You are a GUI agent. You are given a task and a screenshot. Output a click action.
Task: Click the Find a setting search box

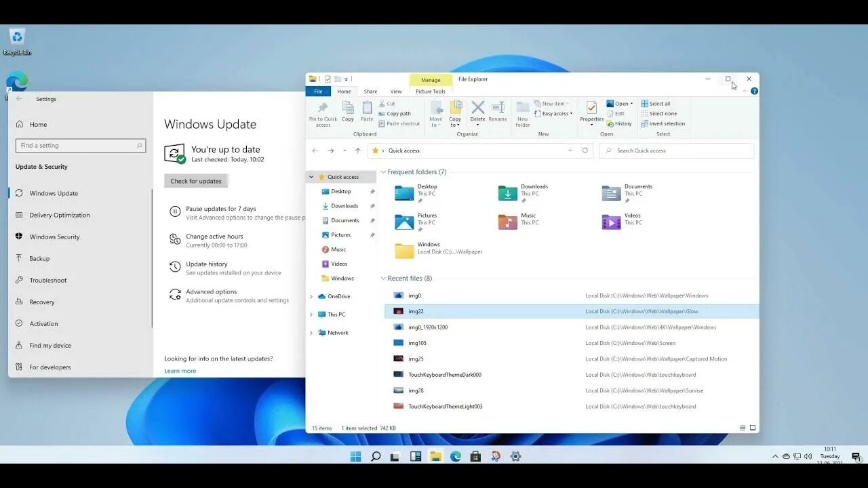pyautogui.click(x=81, y=145)
